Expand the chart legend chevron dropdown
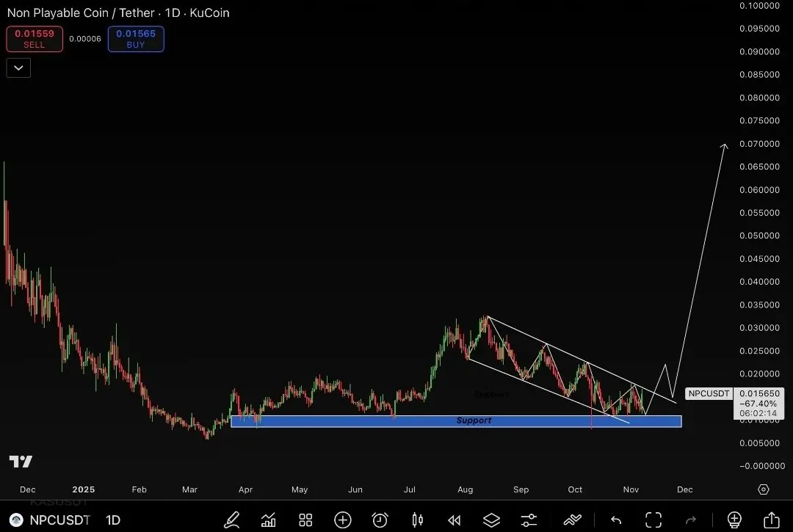 tap(18, 68)
